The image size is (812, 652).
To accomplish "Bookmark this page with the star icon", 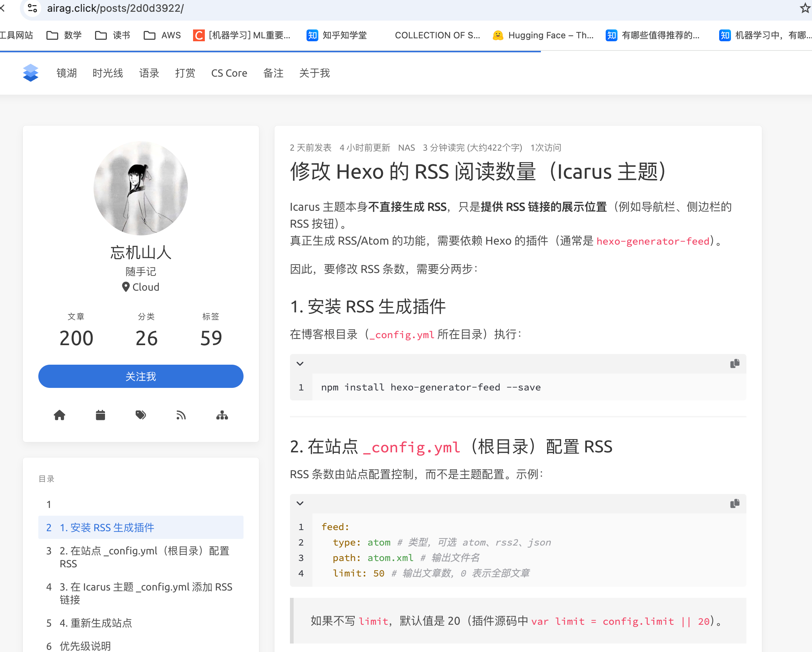I will pyautogui.click(x=804, y=8).
